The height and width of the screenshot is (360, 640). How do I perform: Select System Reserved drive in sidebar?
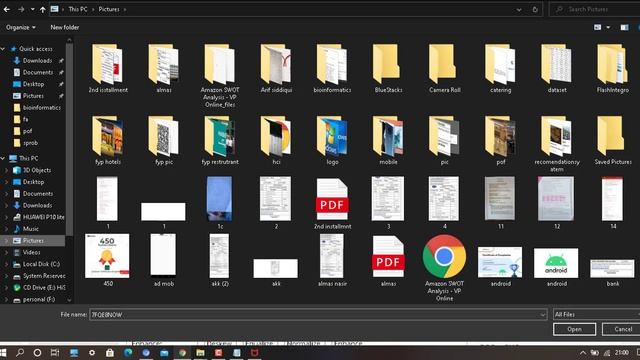click(44, 276)
